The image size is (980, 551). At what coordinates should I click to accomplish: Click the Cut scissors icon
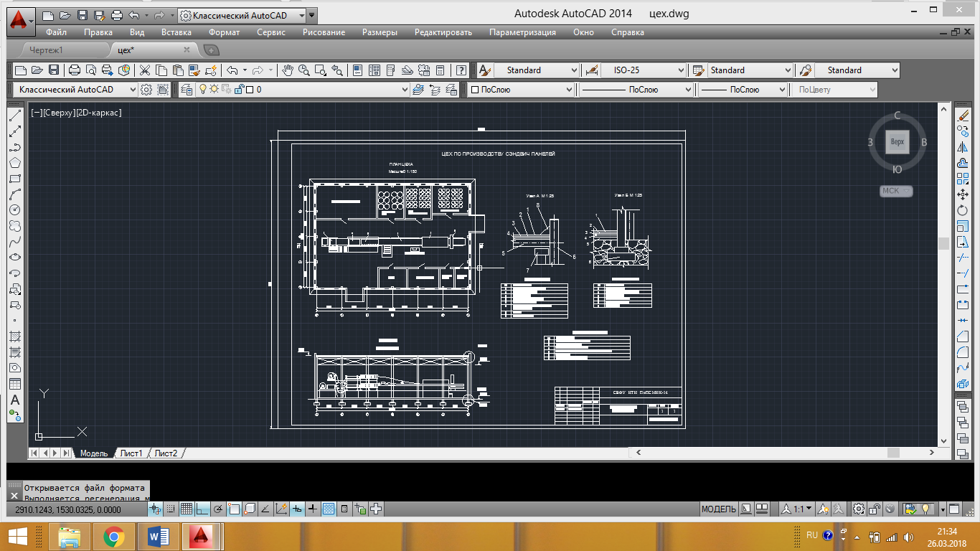pos(144,70)
